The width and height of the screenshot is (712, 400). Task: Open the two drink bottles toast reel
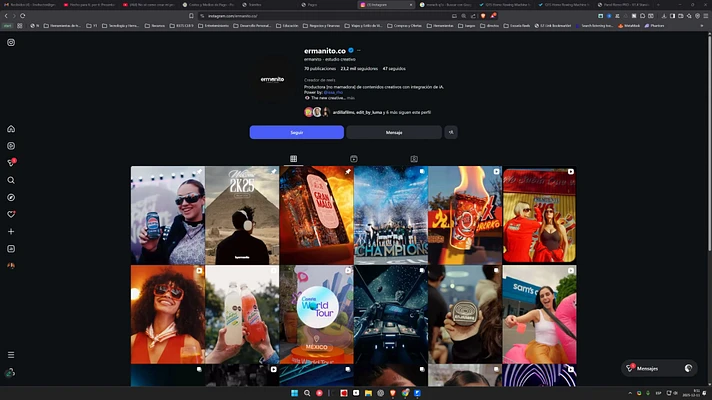coord(242,315)
